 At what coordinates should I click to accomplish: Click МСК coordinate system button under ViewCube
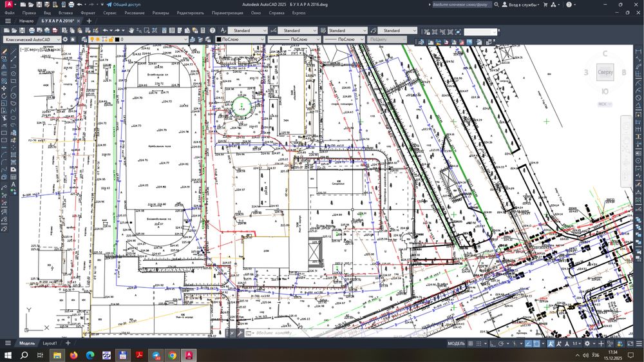click(x=605, y=104)
